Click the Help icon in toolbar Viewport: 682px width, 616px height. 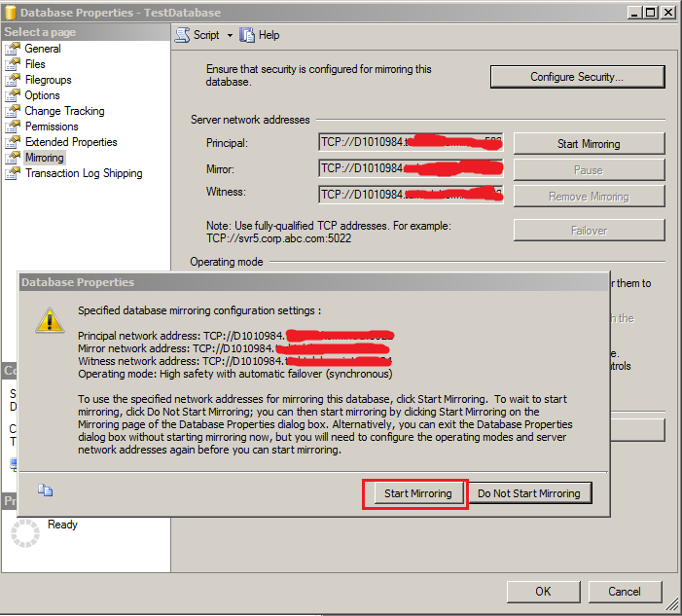point(247,35)
